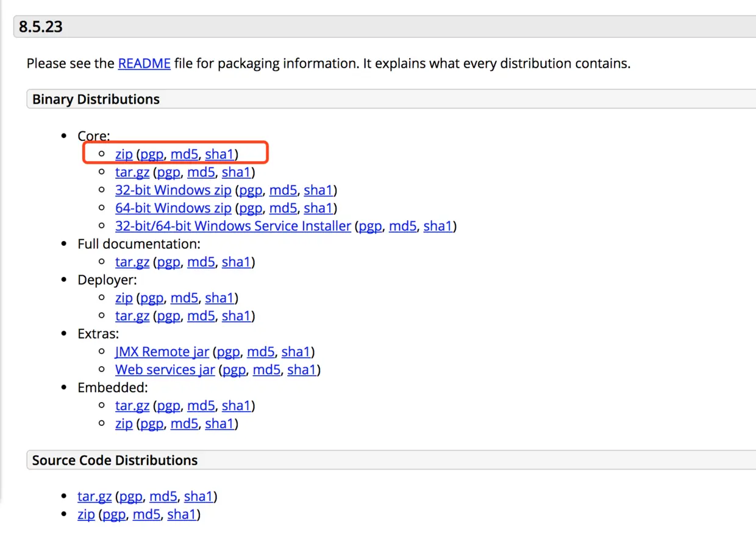Download the Embedded zip archive
This screenshot has width=756, height=535.
point(124,423)
